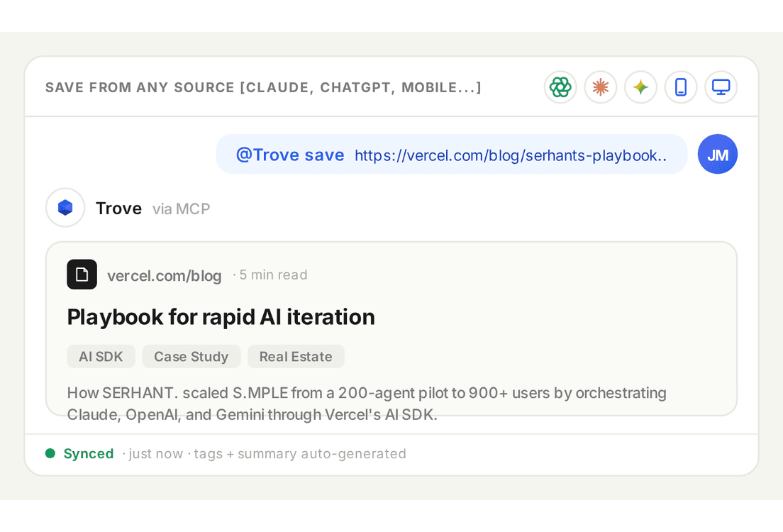Select the Claude starburst icon
The image size is (783, 532).
[x=600, y=87]
